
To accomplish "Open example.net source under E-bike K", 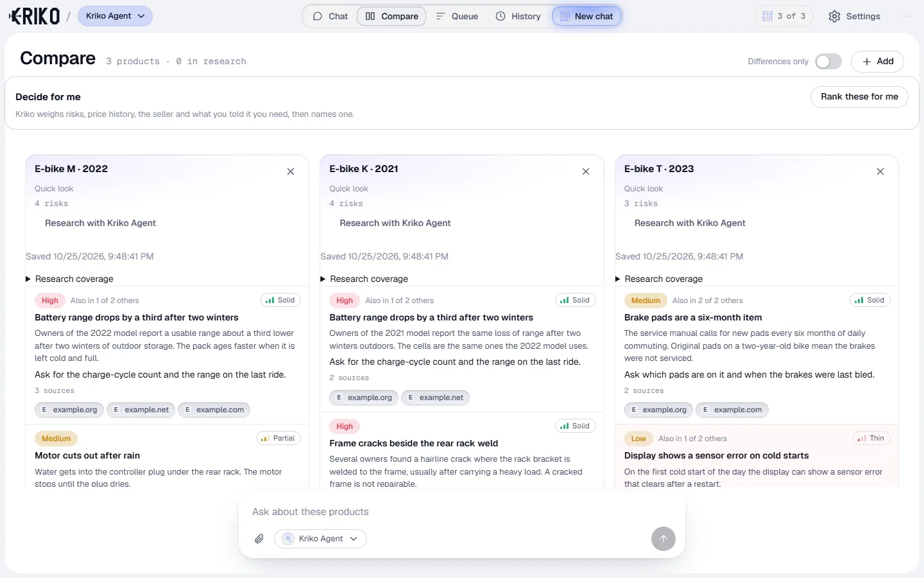I will click(435, 398).
